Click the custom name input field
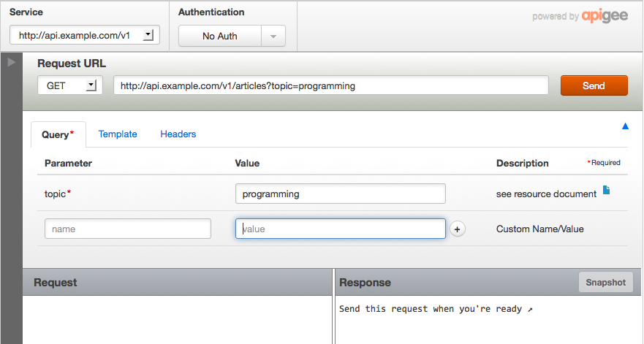 click(128, 229)
